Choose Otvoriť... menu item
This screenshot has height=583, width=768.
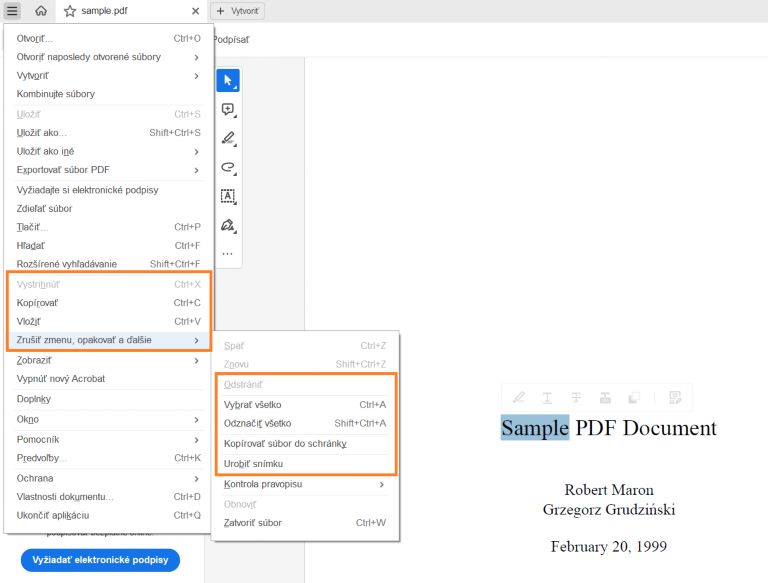click(x=108, y=38)
